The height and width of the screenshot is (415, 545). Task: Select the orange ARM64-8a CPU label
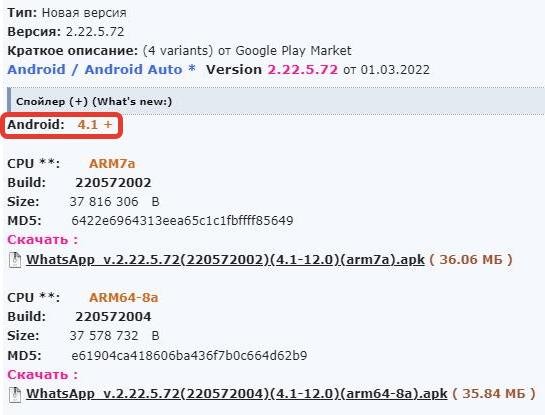coord(124,298)
